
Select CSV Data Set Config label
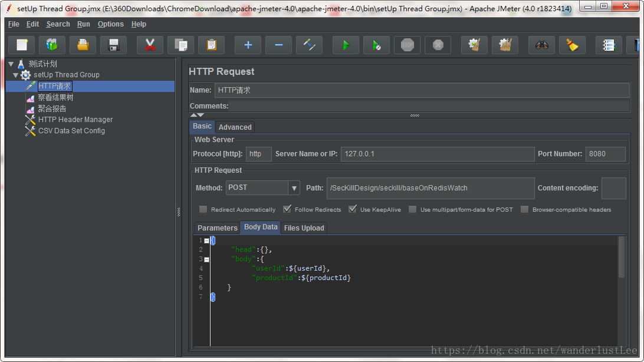coord(71,131)
